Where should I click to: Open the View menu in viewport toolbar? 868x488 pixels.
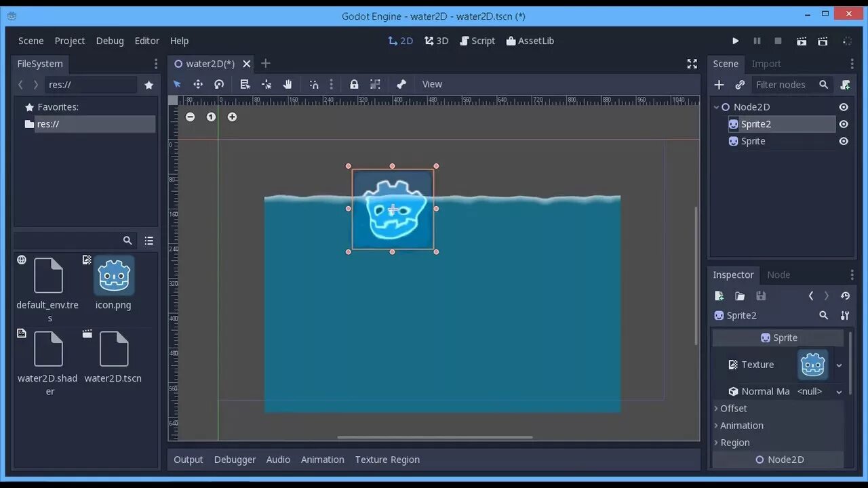[432, 84]
